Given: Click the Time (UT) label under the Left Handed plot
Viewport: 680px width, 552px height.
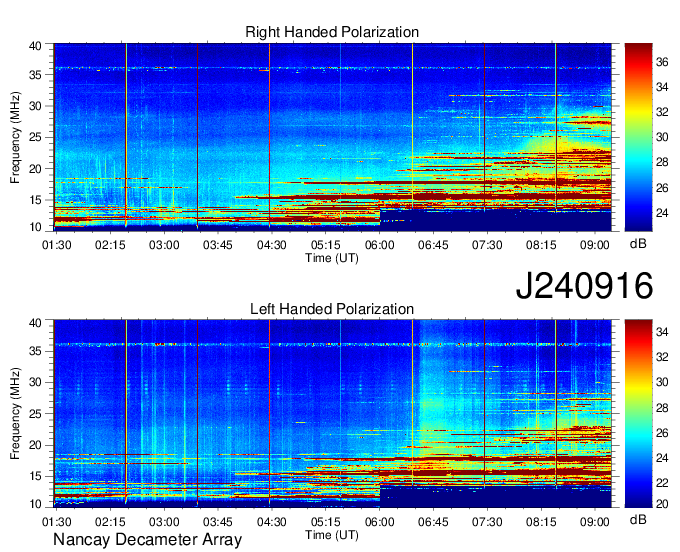Looking at the screenshot, I should [332, 535].
